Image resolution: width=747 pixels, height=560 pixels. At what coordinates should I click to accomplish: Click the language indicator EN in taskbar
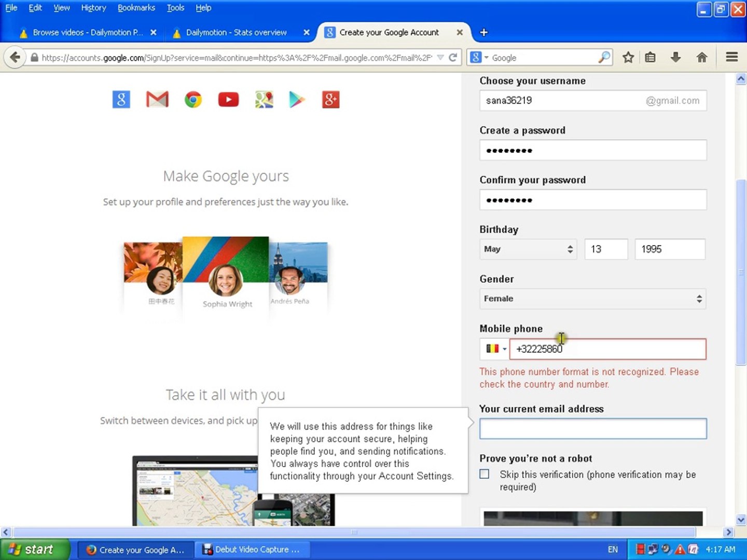[613, 549]
